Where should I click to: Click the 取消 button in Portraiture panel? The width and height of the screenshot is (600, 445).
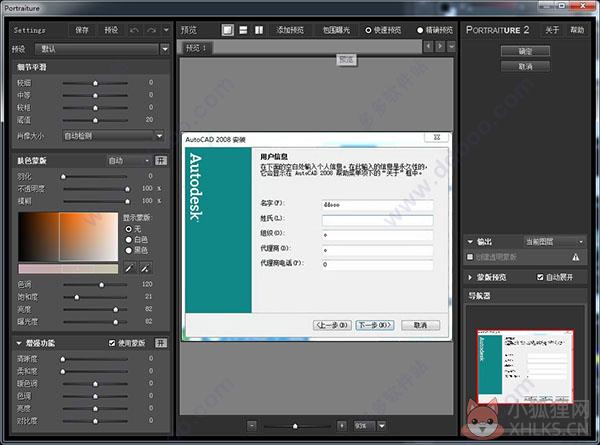click(525, 67)
